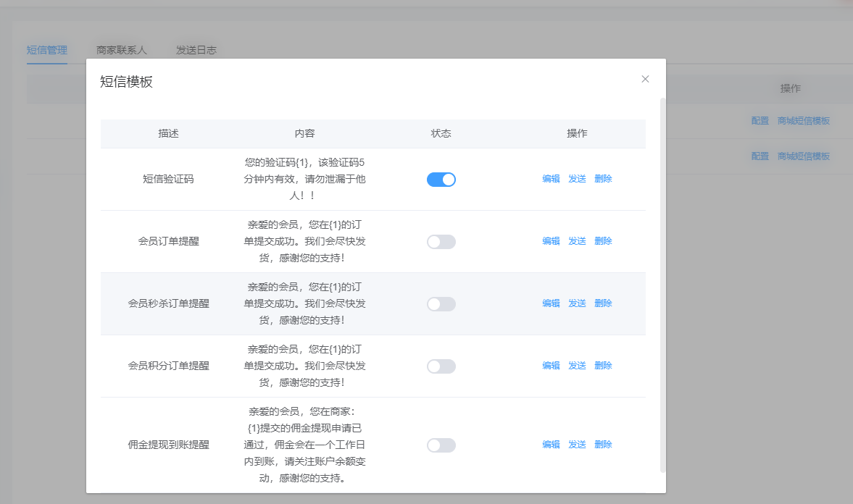Click the 操作 header in the dialog

pyautogui.click(x=577, y=133)
